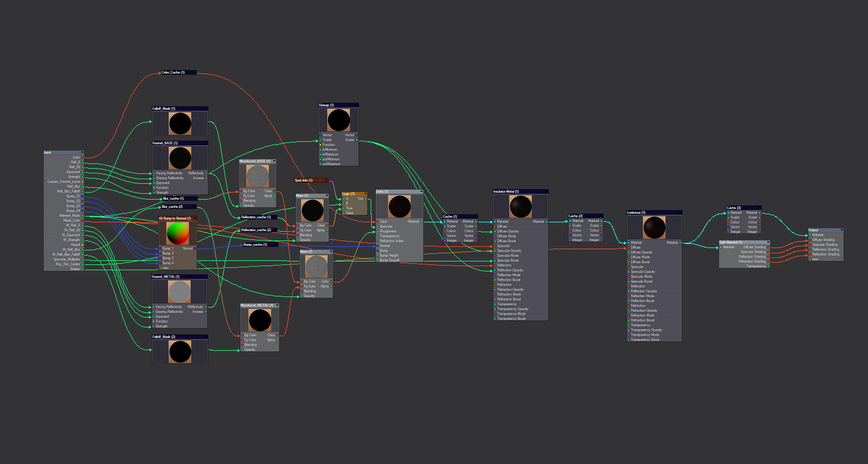Click the Logic node's Out connector dot

365,198
